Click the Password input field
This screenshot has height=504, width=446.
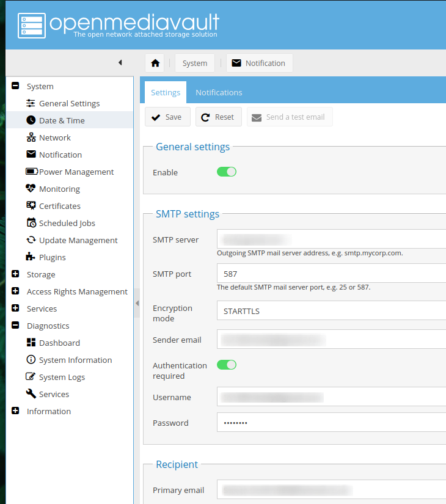pyautogui.click(x=331, y=422)
